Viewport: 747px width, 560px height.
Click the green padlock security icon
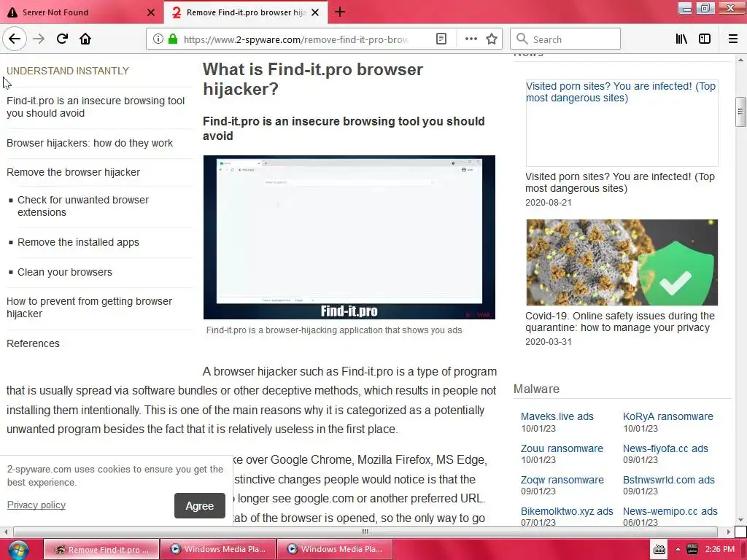pos(173,39)
